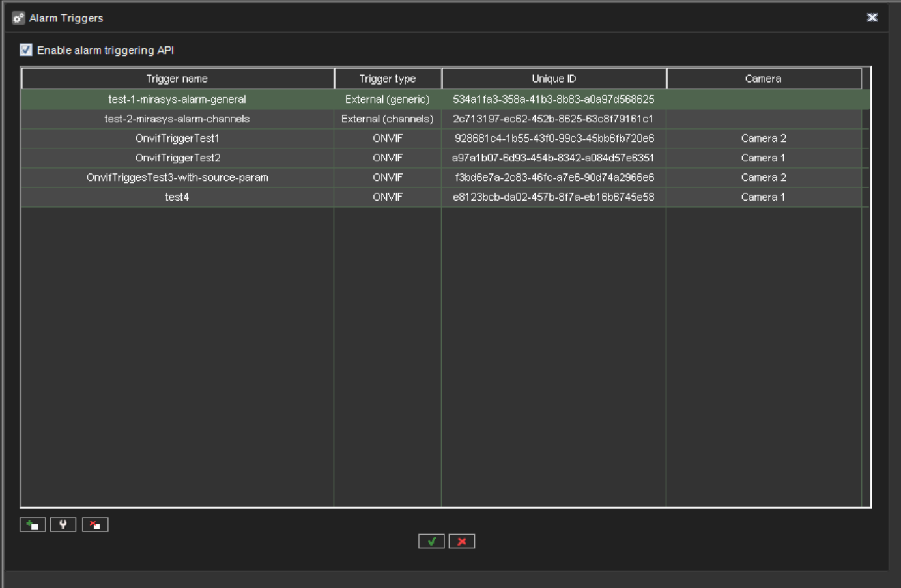Viewport: 901px width, 588px height.
Task: Click the Camera column header
Action: (763, 78)
